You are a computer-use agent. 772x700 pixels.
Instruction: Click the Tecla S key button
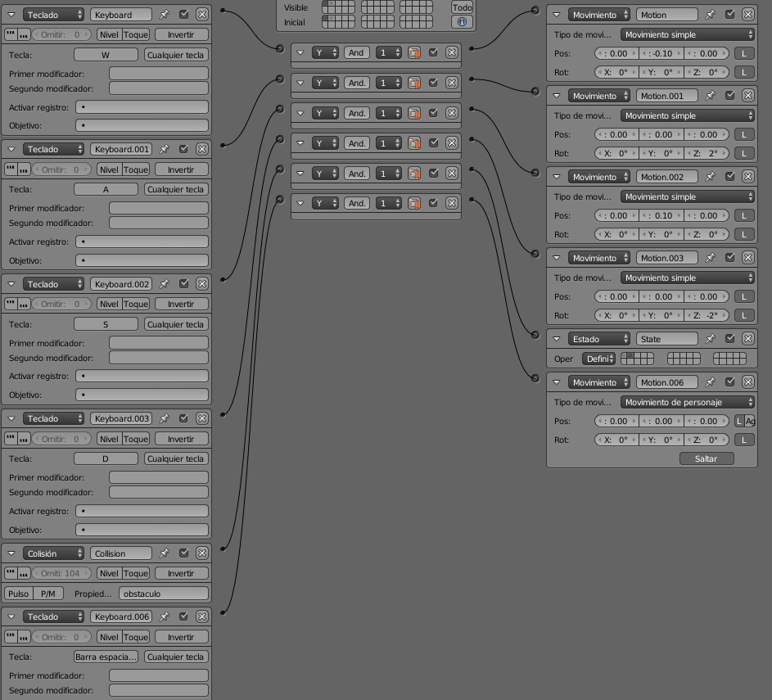click(x=106, y=324)
